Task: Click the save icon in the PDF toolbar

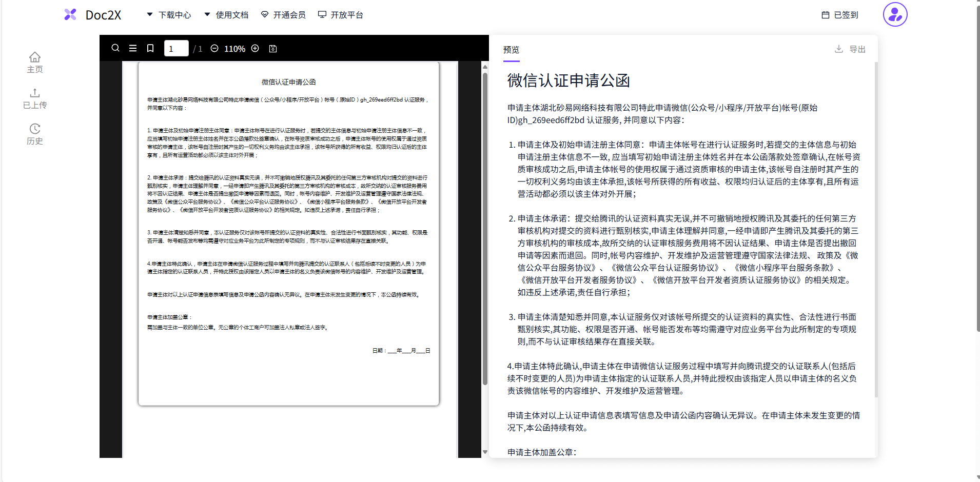Action: 273,49
